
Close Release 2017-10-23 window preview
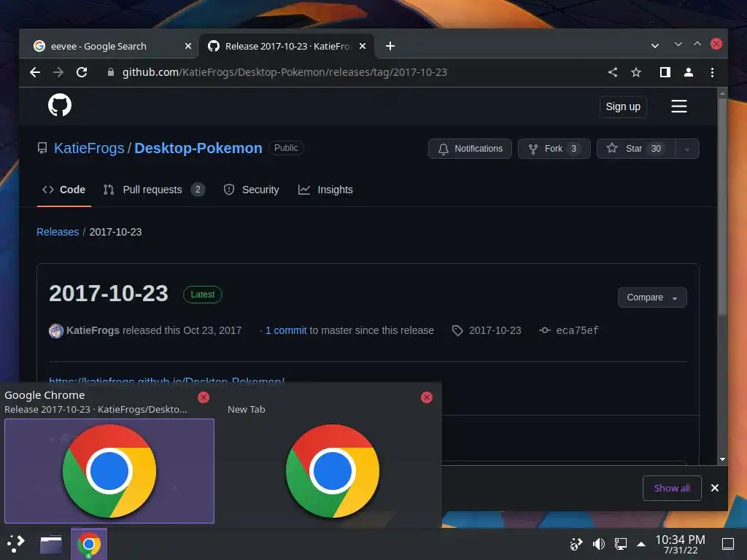coord(204,397)
